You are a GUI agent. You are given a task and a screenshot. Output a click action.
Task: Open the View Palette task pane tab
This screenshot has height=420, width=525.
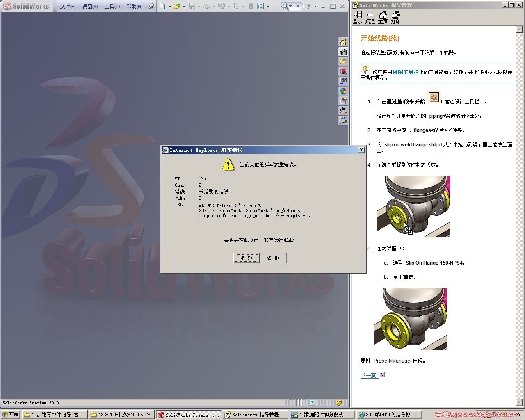pos(343,81)
